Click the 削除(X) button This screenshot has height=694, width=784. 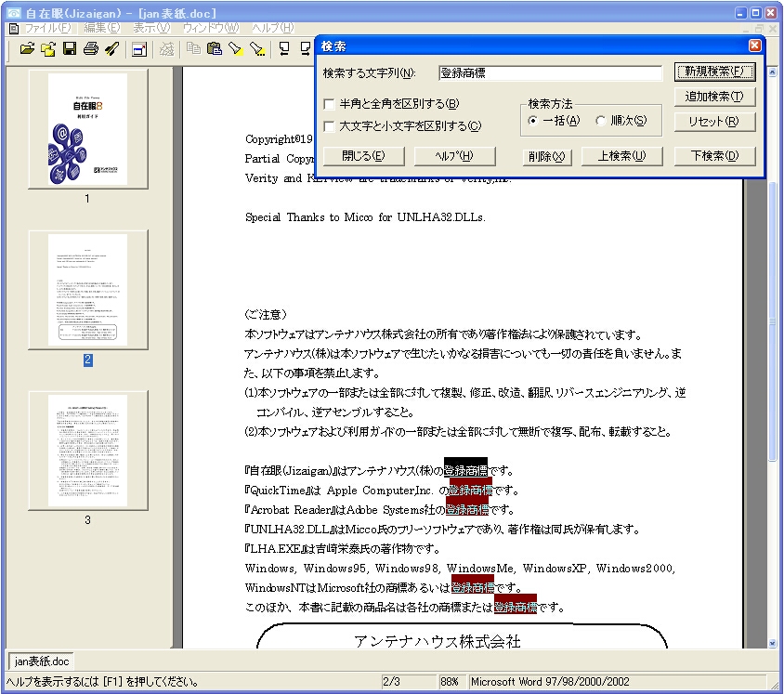(546, 156)
